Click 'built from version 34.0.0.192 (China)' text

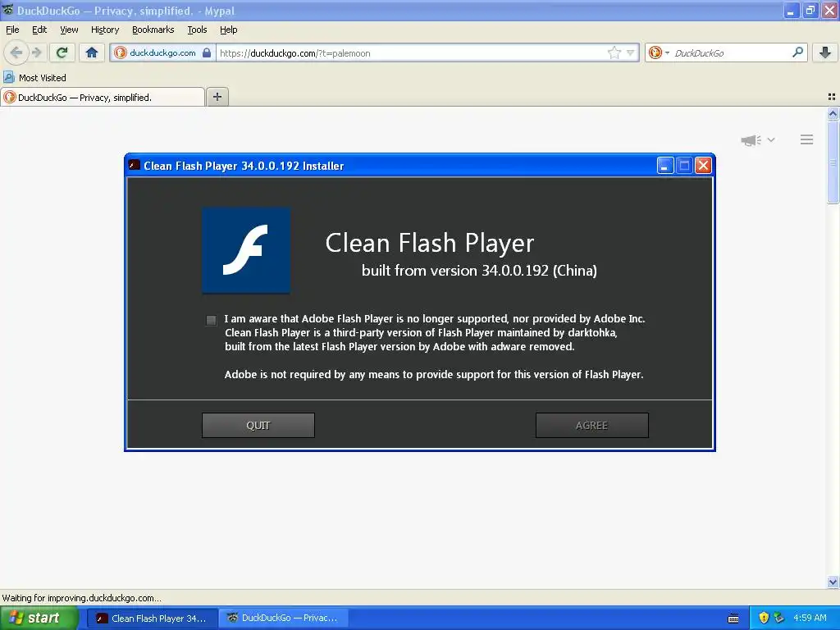(x=479, y=271)
